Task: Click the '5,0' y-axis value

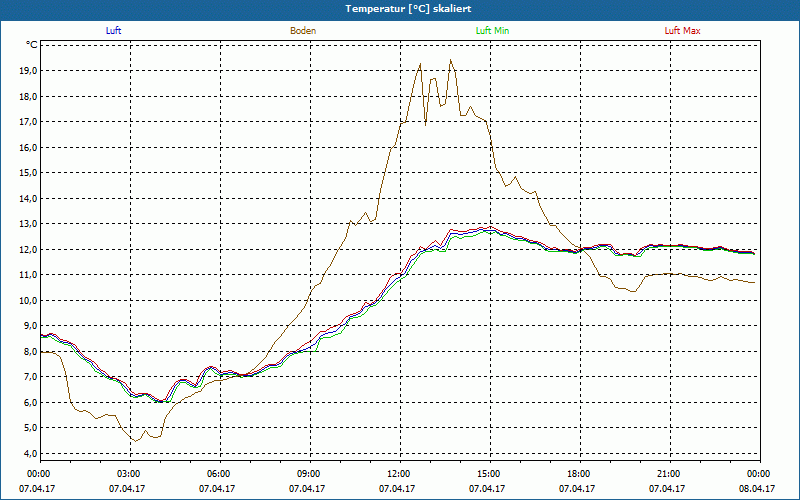Action: 30,428
